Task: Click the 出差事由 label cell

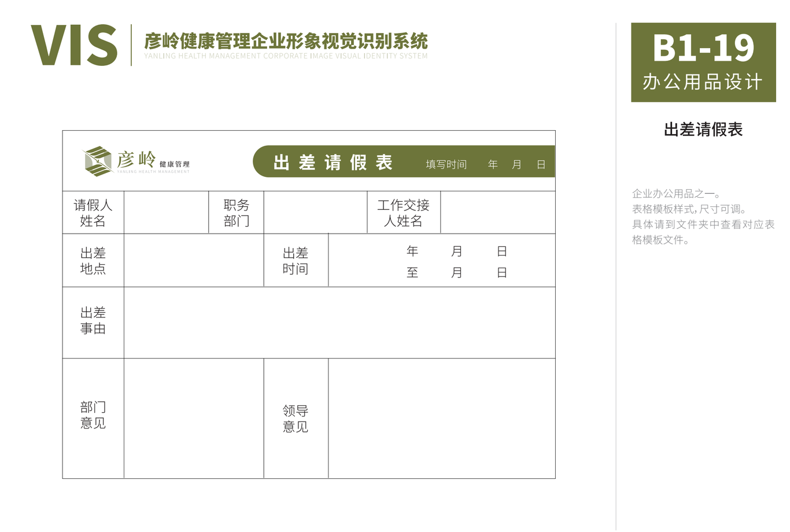Action: tap(93, 323)
